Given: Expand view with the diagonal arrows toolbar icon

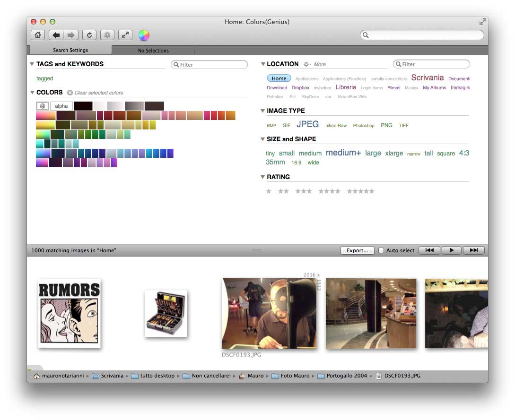Looking at the screenshot, I should click(x=125, y=35).
